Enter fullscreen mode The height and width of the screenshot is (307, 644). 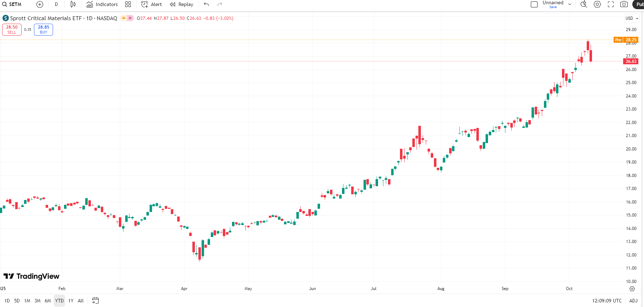pyautogui.click(x=611, y=5)
